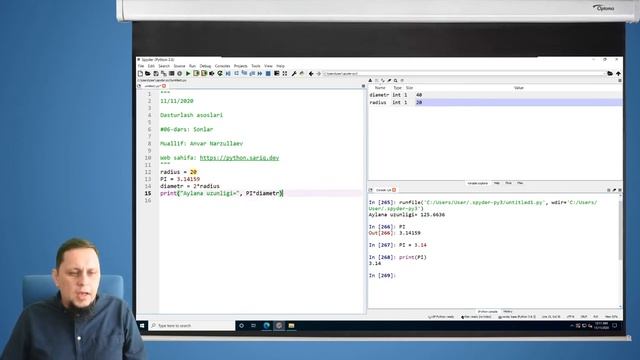
Task: Click Import data icon in Variable explorer
Action: coord(371,81)
